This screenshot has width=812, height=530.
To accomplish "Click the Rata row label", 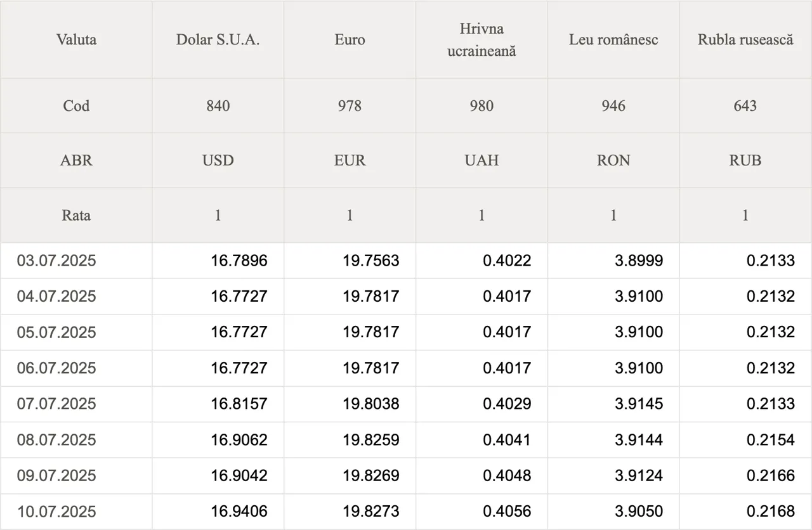I will (76, 216).
